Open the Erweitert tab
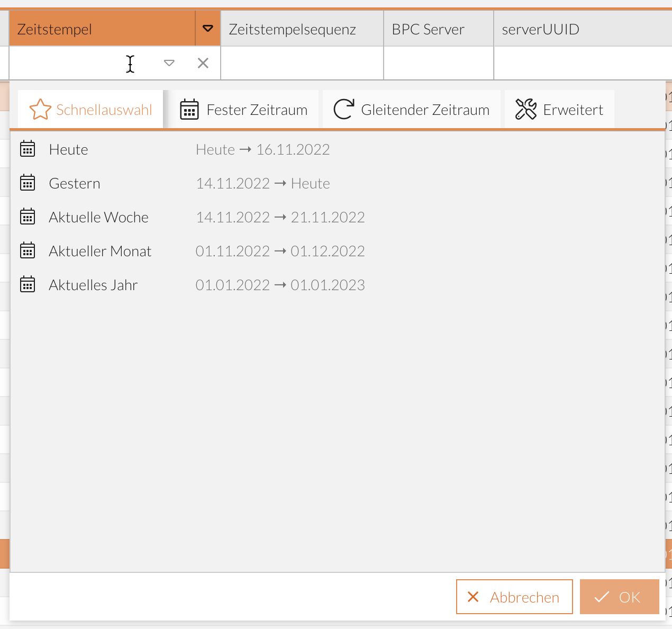Viewport: 672px width, 629px height. tap(559, 110)
